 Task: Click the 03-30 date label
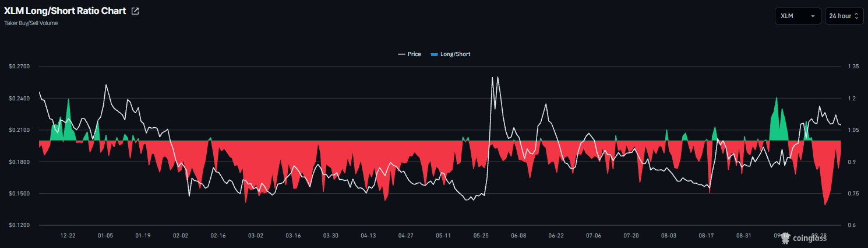coord(330,236)
